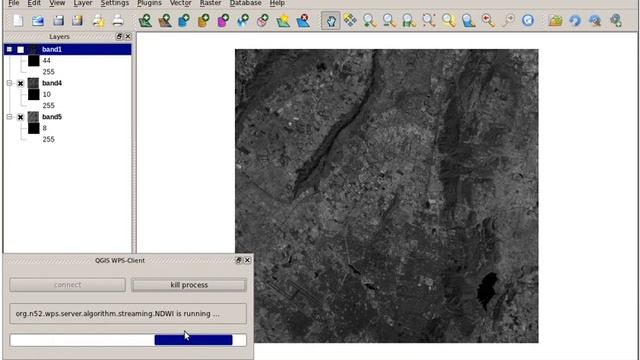Screen dimensions: 640x360
Task: Click the Save Project As icon
Action: point(77,20)
